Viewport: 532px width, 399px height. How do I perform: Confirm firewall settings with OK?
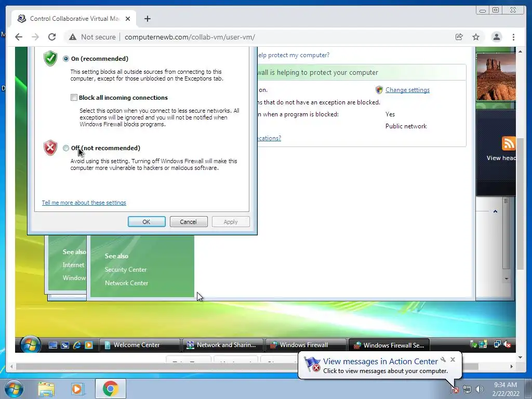(x=147, y=221)
